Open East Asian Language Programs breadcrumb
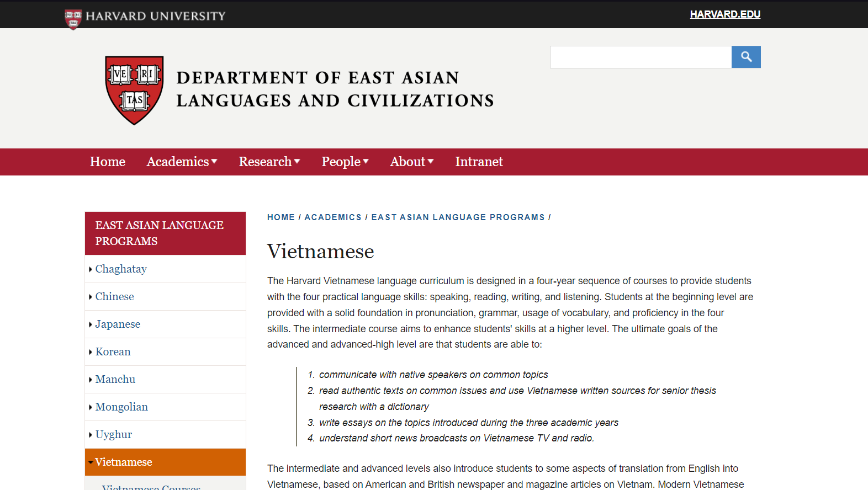Screen dimensions: 868x490 tap(458, 217)
